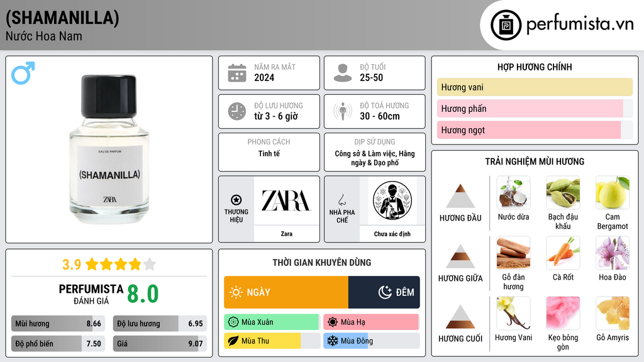Click the Shamanilla perfume bottle photo

pos(109,149)
